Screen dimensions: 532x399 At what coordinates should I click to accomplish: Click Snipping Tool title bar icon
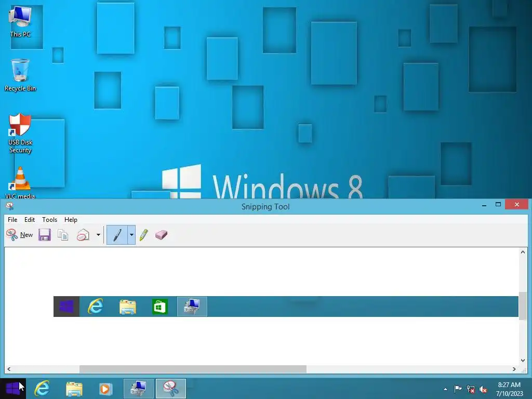pos(9,206)
